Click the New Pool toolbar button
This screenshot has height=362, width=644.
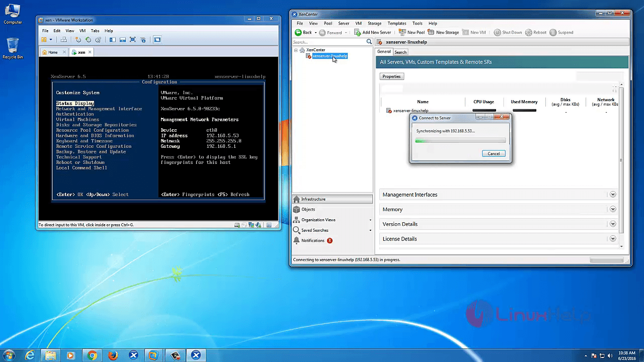(412, 32)
